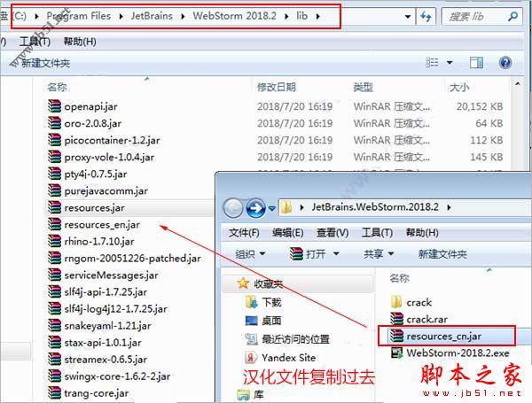Select the slf4j-log4j12-1.7.25.jar file name
The width and height of the screenshot is (532, 403).
pos(115,309)
